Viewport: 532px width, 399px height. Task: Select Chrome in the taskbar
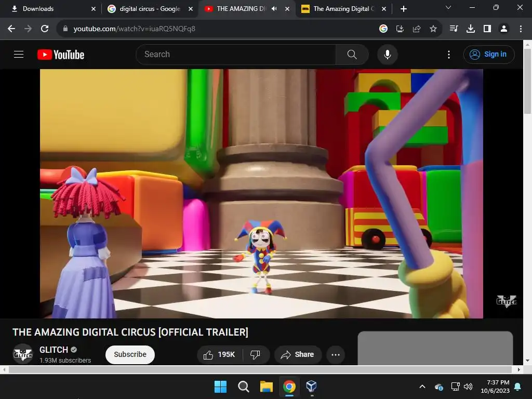coord(289,387)
